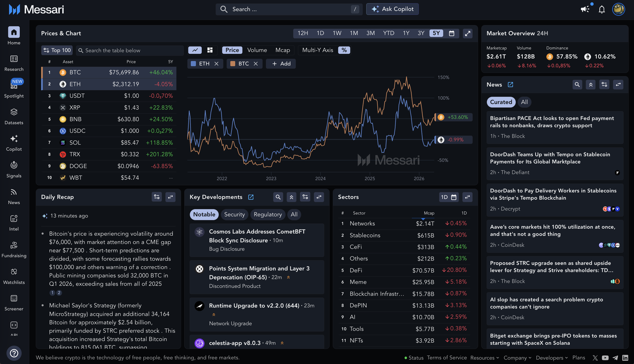Open the Plans footer link
The height and width of the screenshot is (364, 634).
(578, 358)
